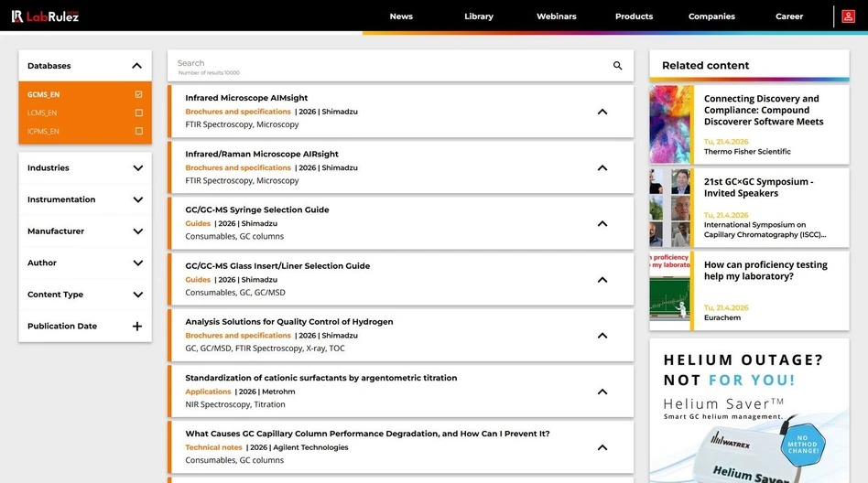Expand the Industries filter
This screenshot has width=868, height=483.
pyautogui.click(x=137, y=168)
